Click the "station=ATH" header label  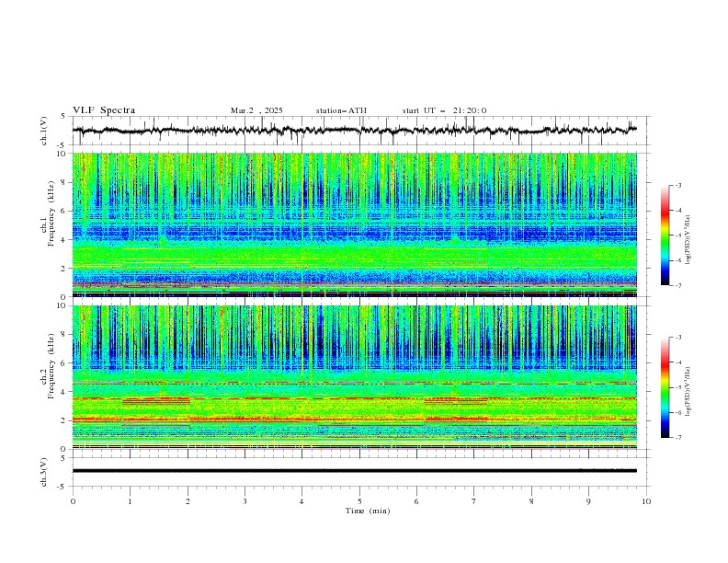pyautogui.click(x=341, y=110)
